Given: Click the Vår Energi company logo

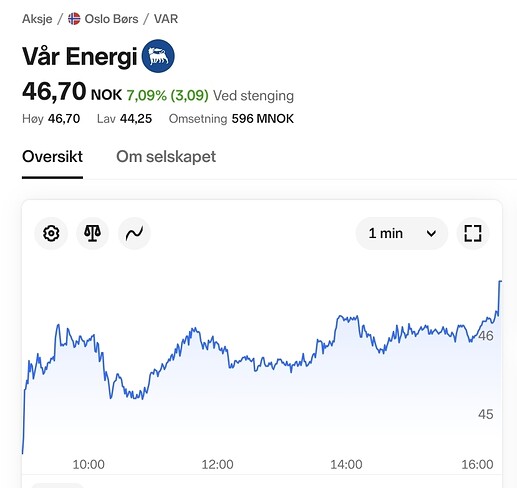Looking at the screenshot, I should (158, 56).
